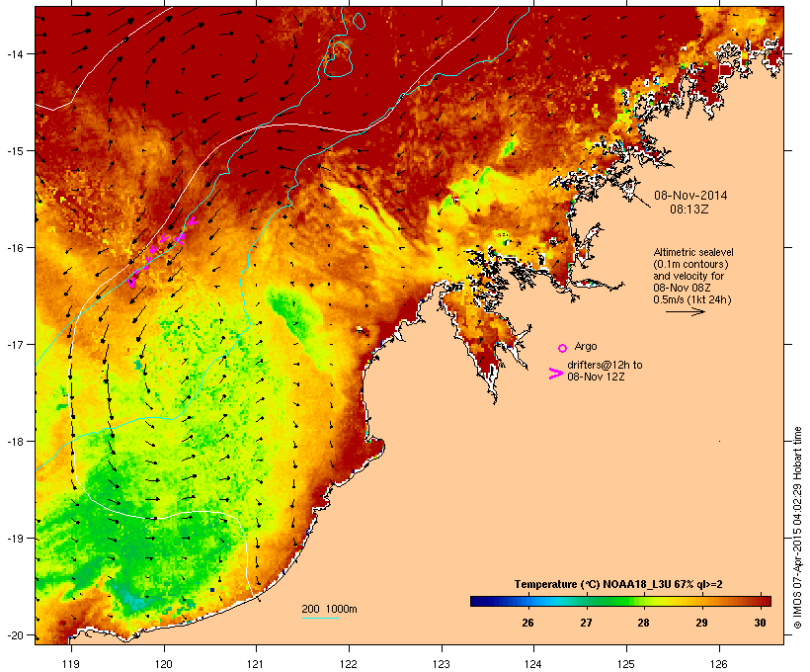Click the magenta drifter track cluster on map
The height and width of the screenshot is (672, 810).
click(x=162, y=251)
